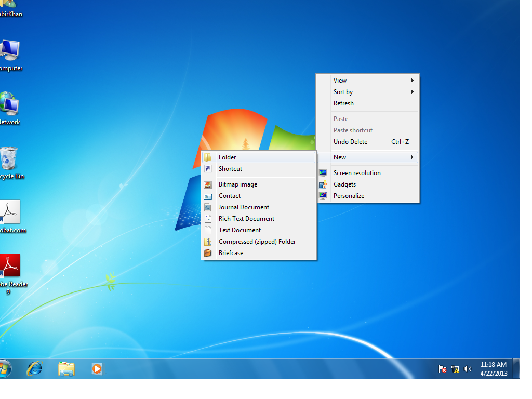Open Windows Explorer from the taskbar

pyautogui.click(x=66, y=369)
